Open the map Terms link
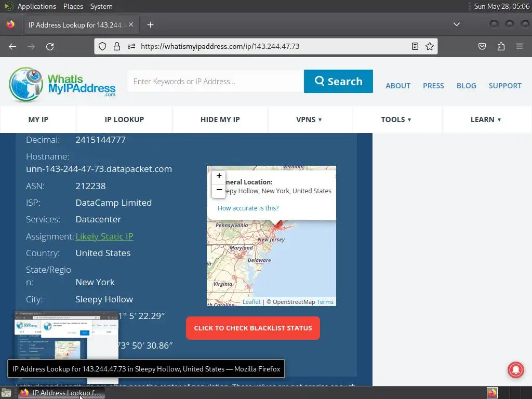The image size is (532, 399). click(x=325, y=302)
